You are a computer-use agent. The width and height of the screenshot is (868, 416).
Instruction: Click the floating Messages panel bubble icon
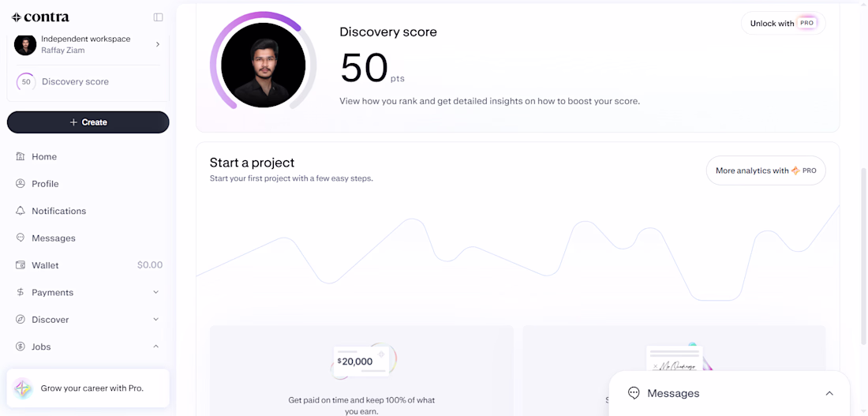click(x=634, y=393)
